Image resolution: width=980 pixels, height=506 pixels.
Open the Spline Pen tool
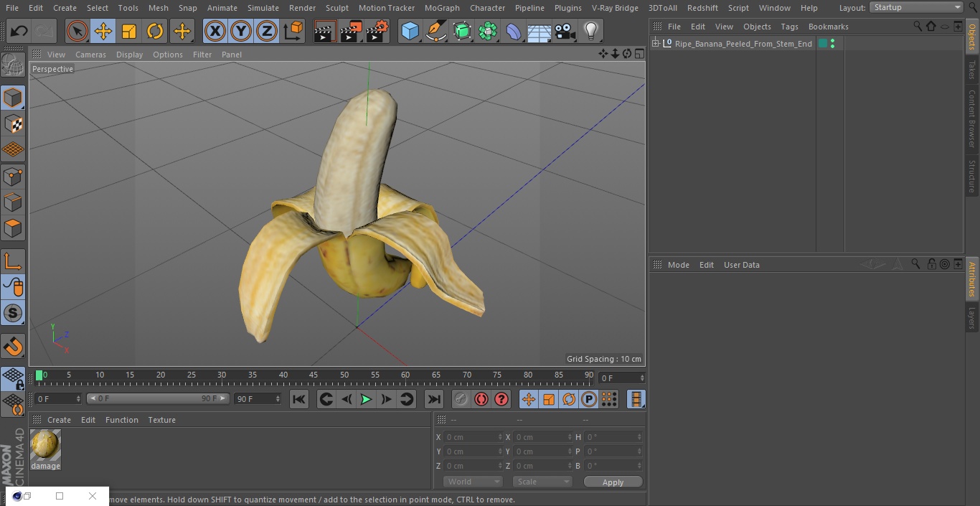[x=435, y=31]
